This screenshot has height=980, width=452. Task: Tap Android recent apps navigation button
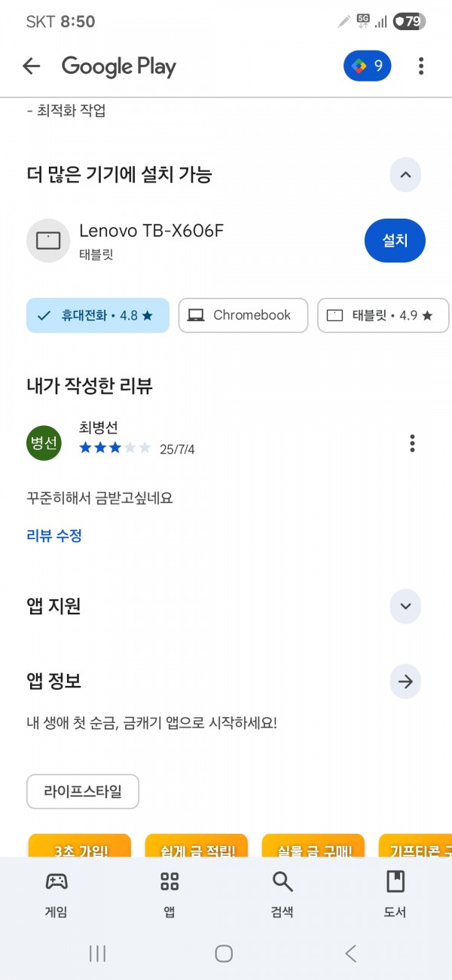[97, 954]
